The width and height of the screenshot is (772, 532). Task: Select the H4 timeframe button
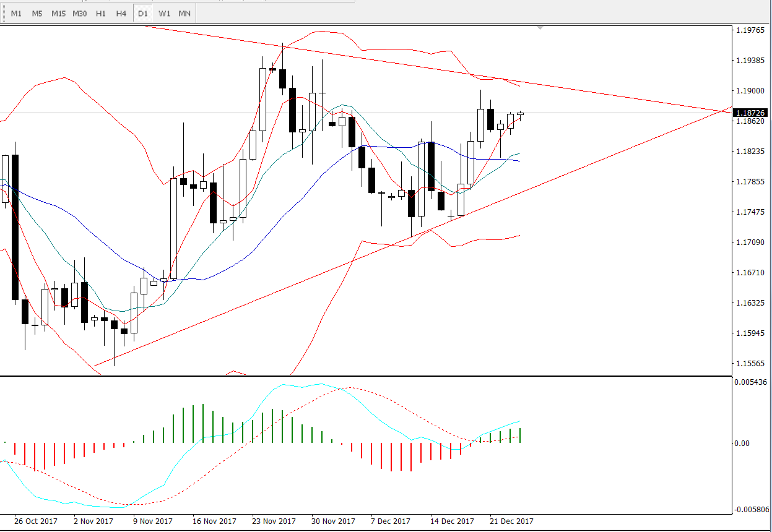tap(121, 14)
